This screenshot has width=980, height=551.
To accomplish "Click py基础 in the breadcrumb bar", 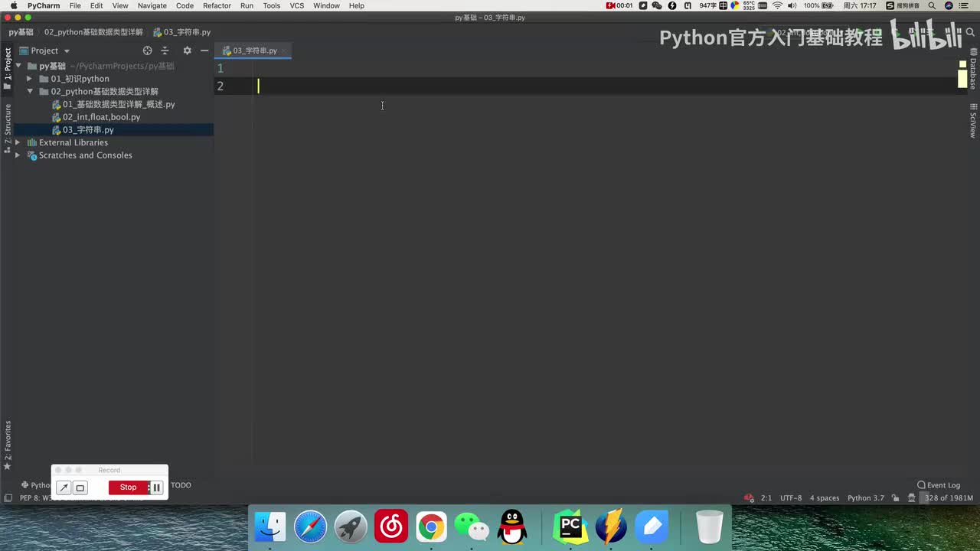I will coord(21,32).
